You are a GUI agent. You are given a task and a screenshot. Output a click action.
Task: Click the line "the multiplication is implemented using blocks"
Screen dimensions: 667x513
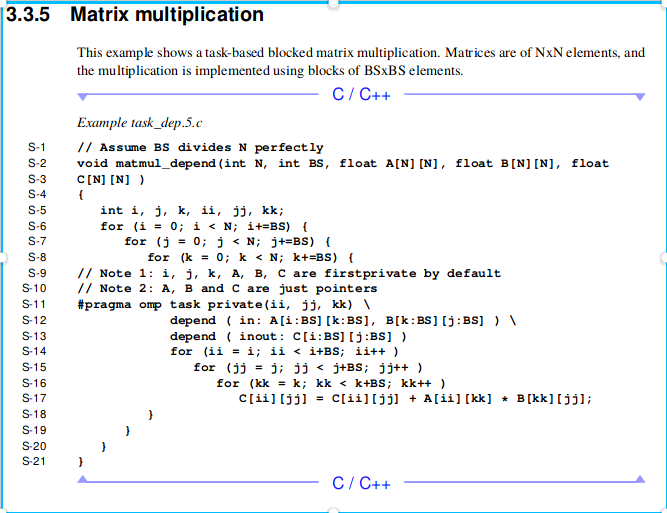270,71
